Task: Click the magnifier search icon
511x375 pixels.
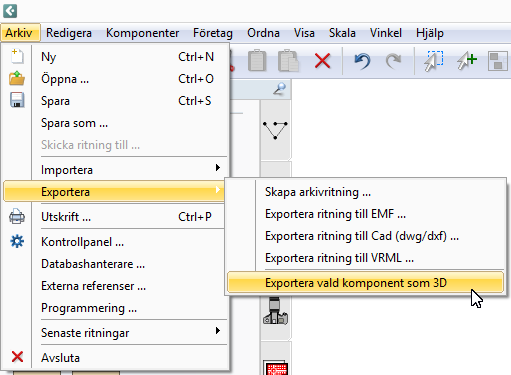Action: (279, 89)
